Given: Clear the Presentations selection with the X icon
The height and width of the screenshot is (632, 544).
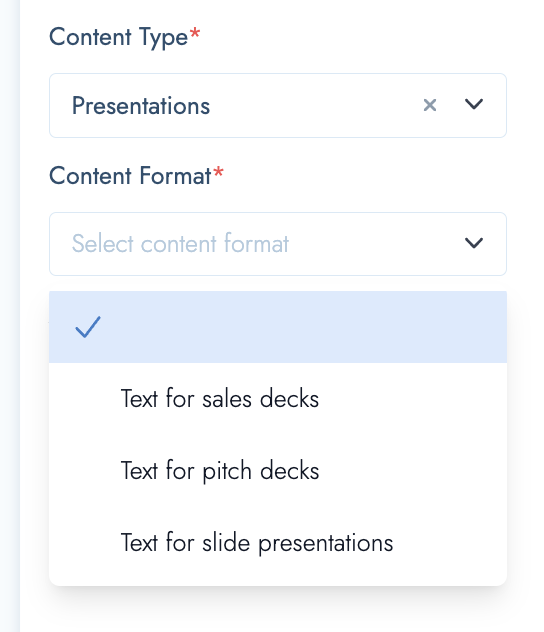Looking at the screenshot, I should (430, 105).
